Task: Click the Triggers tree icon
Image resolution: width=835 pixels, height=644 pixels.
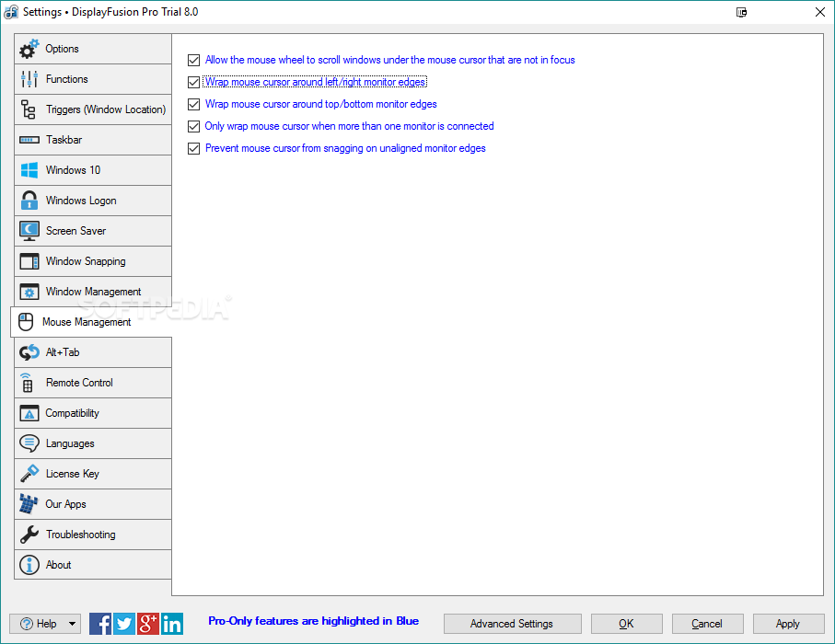Action: pos(29,109)
